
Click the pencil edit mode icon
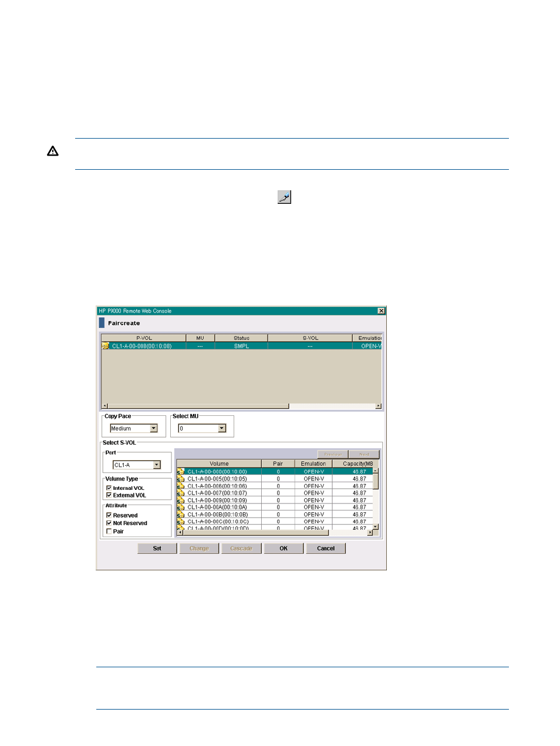284,197
